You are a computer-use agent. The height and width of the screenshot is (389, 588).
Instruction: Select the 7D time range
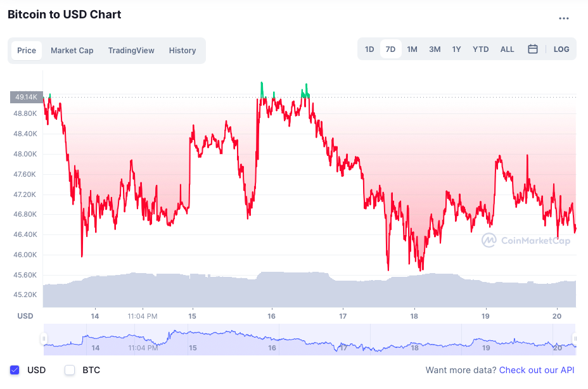point(390,49)
